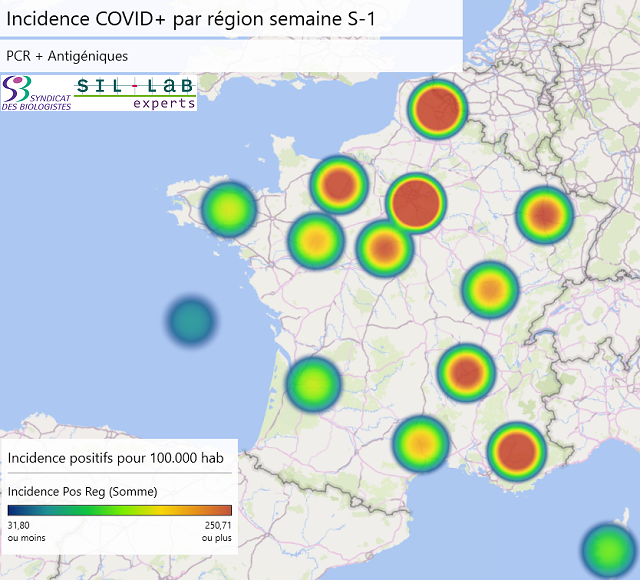Select the Normandy heat spot

coord(339,184)
